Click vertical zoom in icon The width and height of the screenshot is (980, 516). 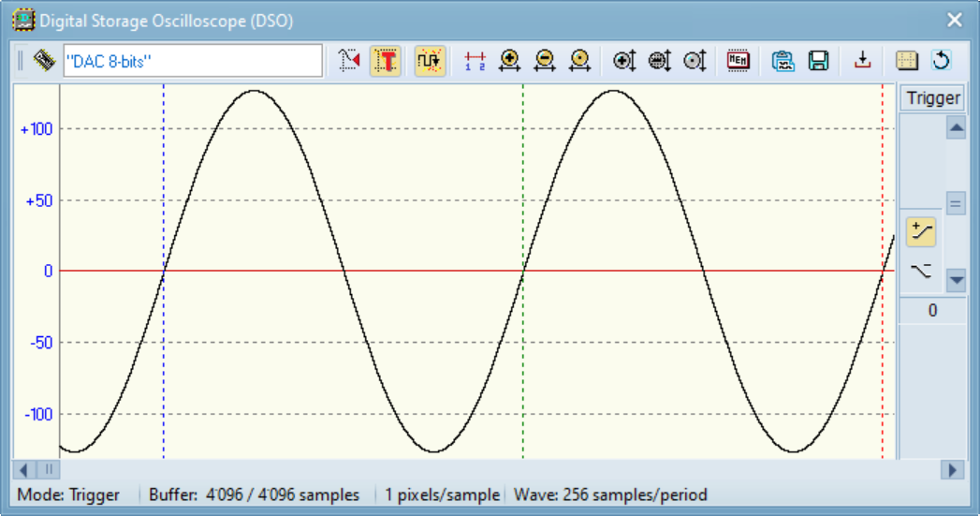click(624, 61)
